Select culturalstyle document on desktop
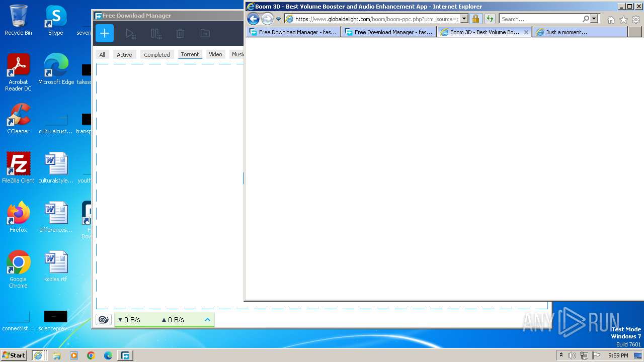This screenshot has height=362, width=644. pos(56,168)
